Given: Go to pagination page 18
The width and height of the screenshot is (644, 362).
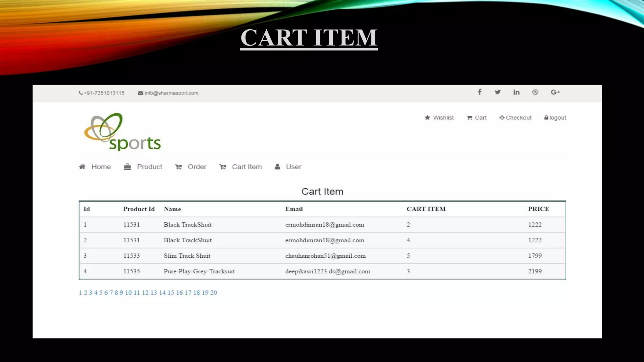Looking at the screenshot, I should pos(197,293).
